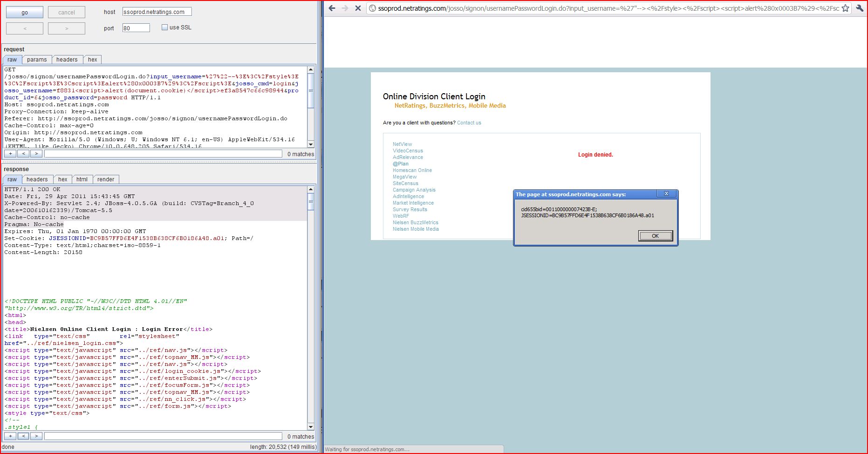Open the wrench settings menu in the browser

coord(859,8)
